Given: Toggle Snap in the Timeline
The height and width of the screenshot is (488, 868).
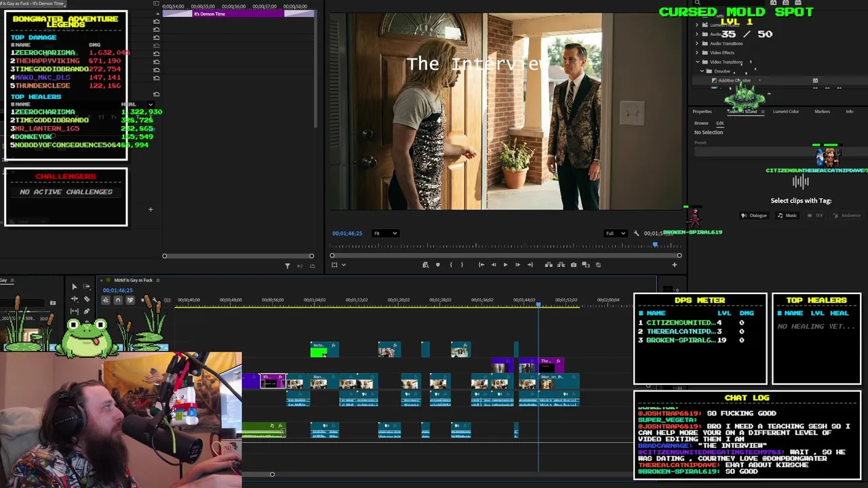Looking at the screenshot, I should point(117,300).
